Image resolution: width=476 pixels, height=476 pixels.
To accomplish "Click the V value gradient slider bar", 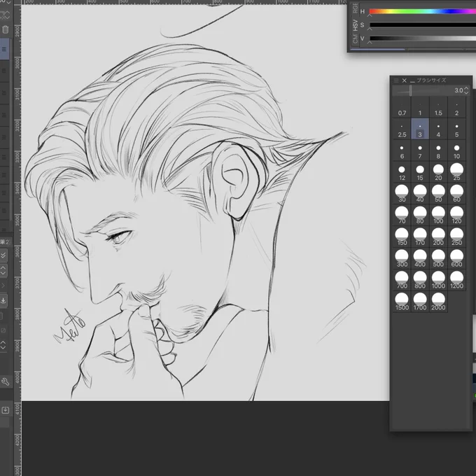I will tap(423, 38).
